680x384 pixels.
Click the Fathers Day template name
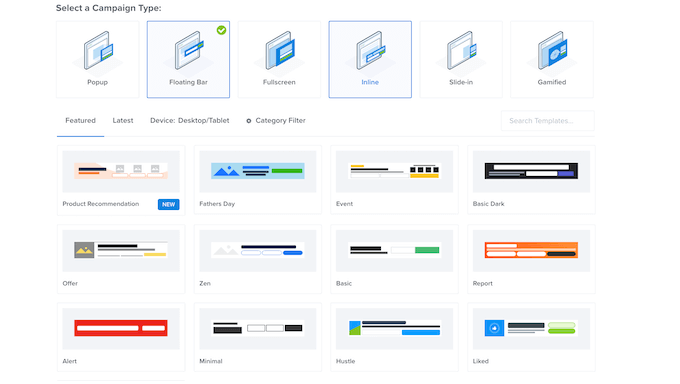[217, 204]
